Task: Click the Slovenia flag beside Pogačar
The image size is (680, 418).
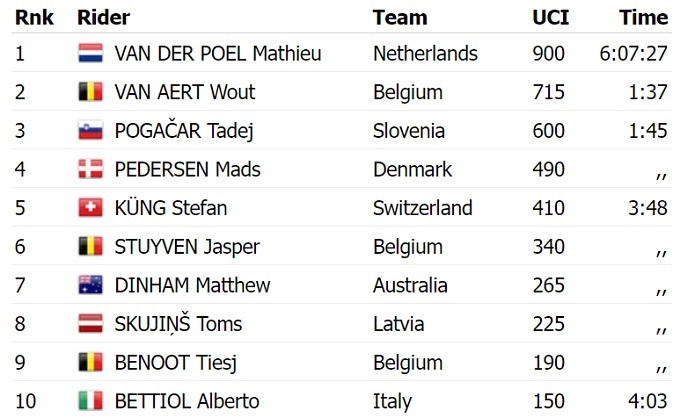Action: (x=90, y=131)
